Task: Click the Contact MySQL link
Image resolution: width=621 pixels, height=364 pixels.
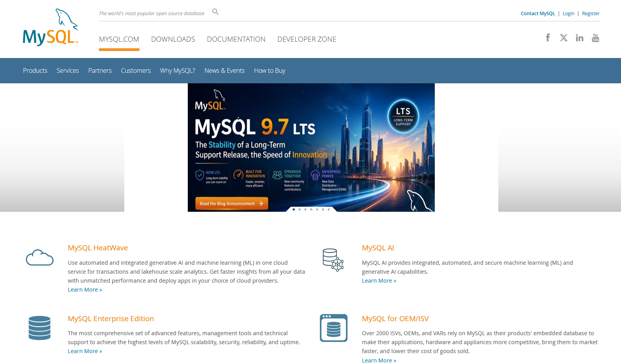Action: click(x=538, y=14)
